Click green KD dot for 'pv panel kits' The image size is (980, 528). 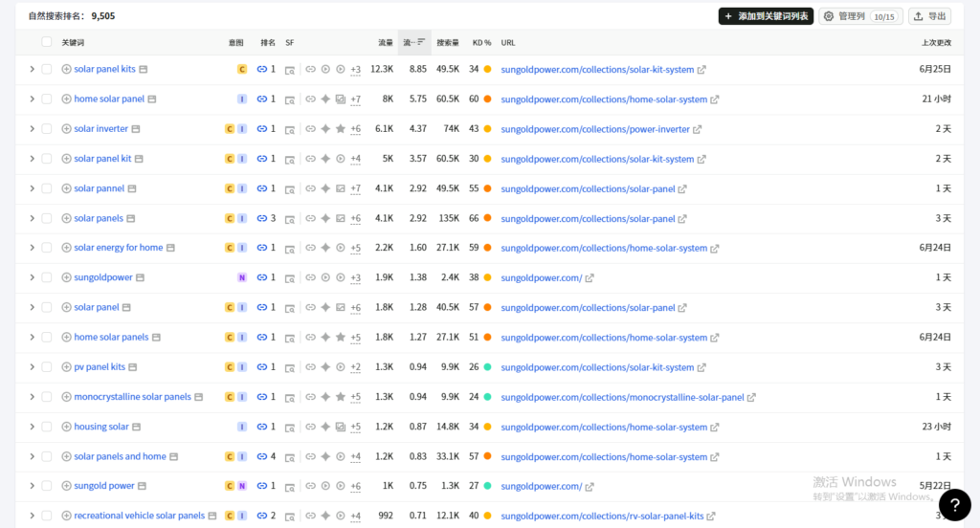487,367
